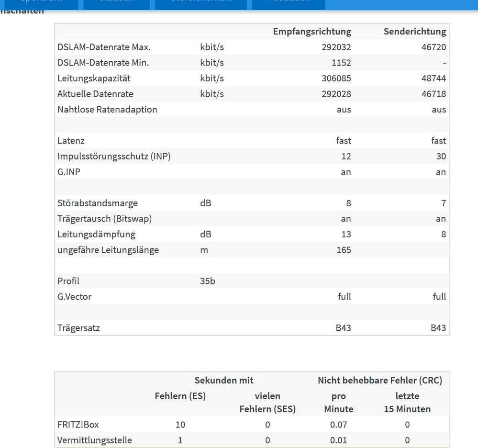The image size is (478, 448).
Task: Click the FRITZ!Box row in the error table
Action: pyautogui.click(x=78, y=425)
